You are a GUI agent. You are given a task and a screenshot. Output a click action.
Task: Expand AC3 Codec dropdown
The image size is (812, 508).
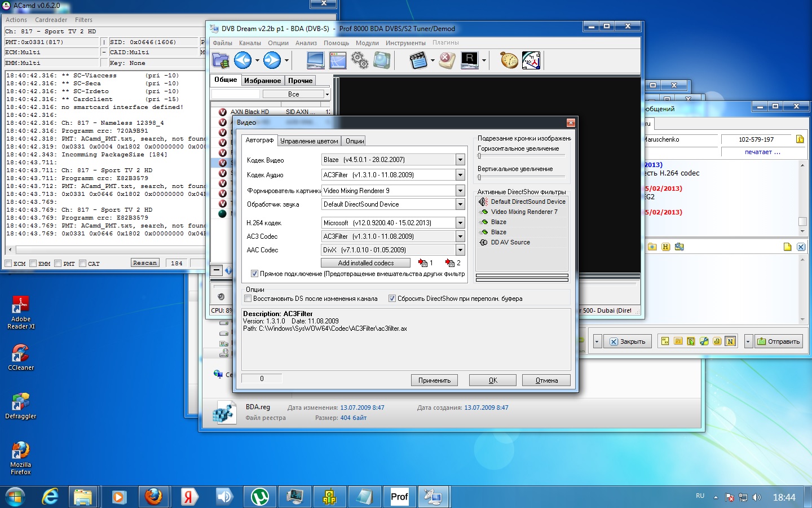coord(460,237)
